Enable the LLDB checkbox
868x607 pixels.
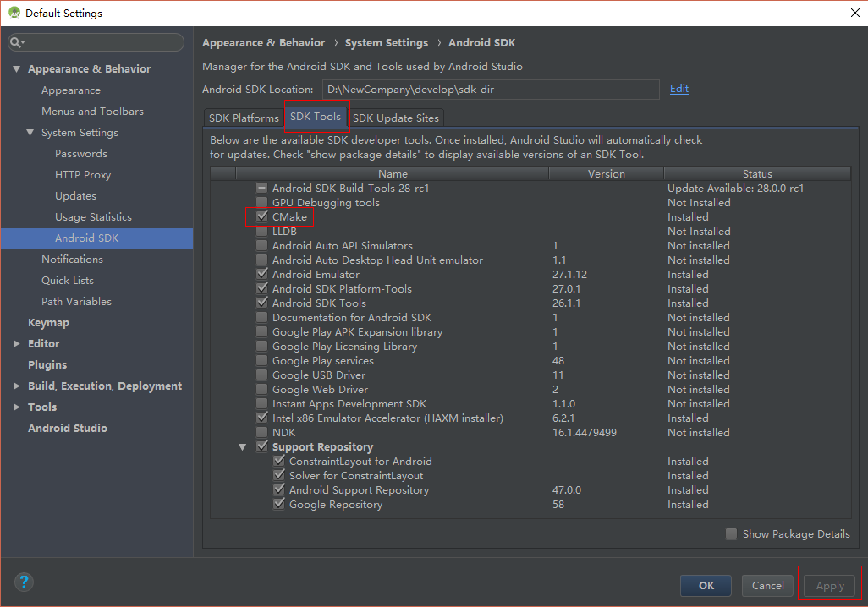[x=262, y=231]
